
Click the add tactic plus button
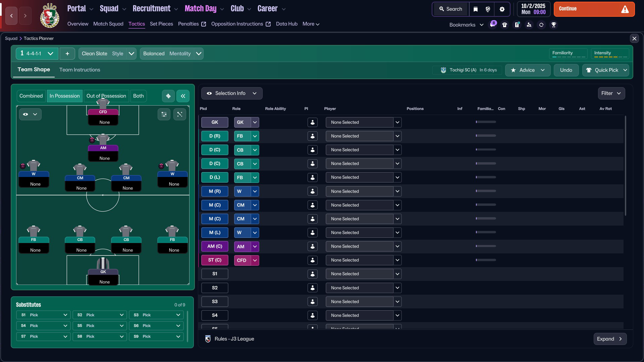pyautogui.click(x=67, y=54)
